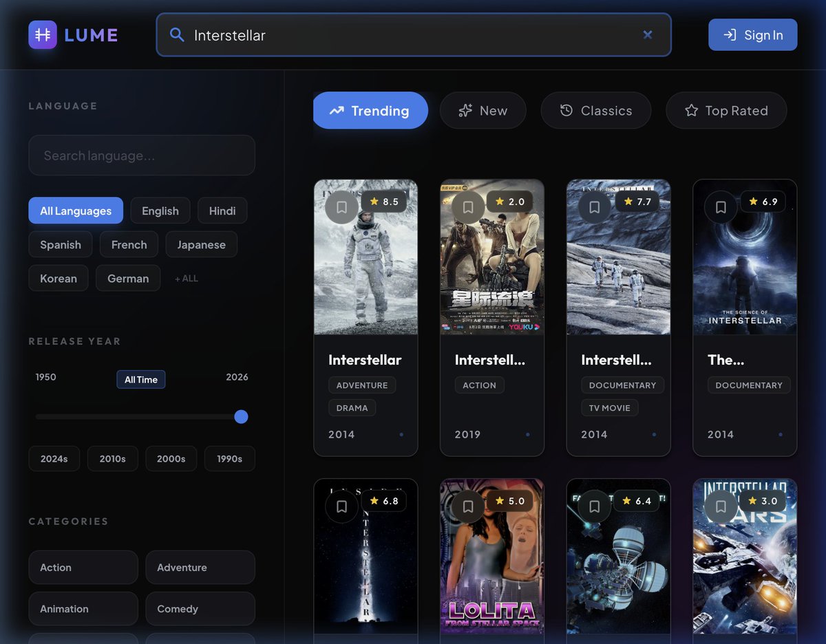Screen dimensions: 826x644
Task: Select the English language filter
Action: tap(160, 211)
